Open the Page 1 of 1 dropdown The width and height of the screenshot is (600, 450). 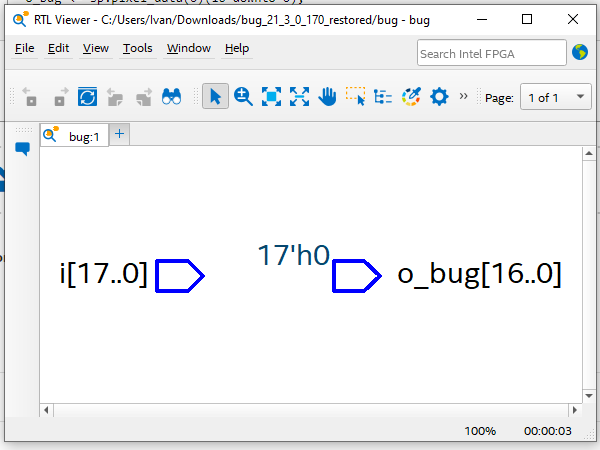(x=556, y=97)
